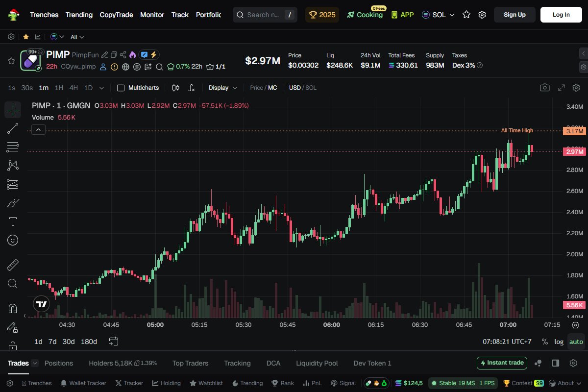Open the indicators fx menu

click(192, 88)
